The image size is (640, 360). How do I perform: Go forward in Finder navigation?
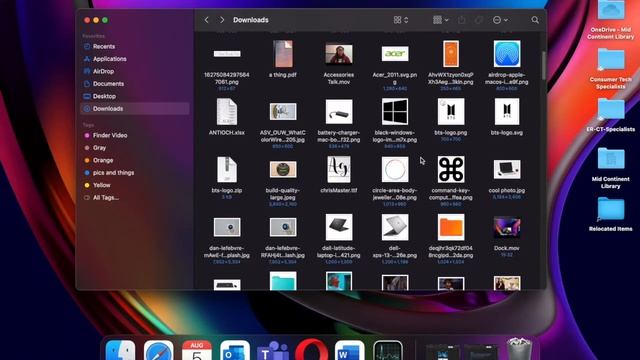click(x=222, y=20)
